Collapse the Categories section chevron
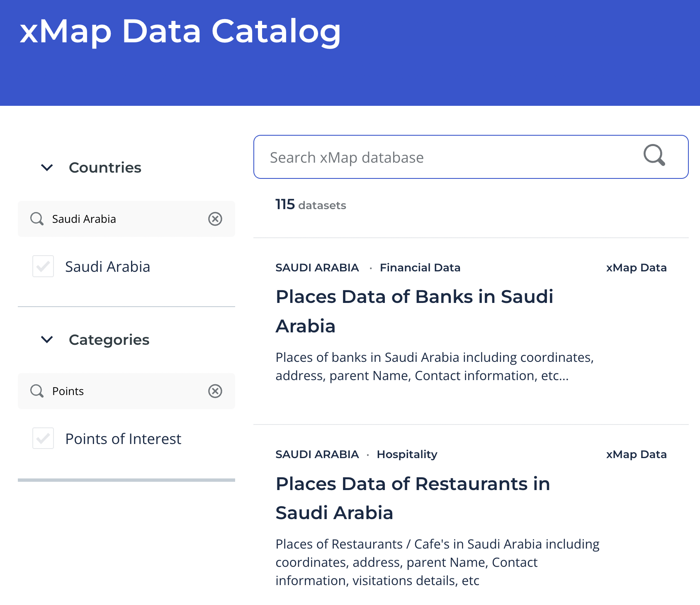The image size is (700, 605). tap(47, 339)
